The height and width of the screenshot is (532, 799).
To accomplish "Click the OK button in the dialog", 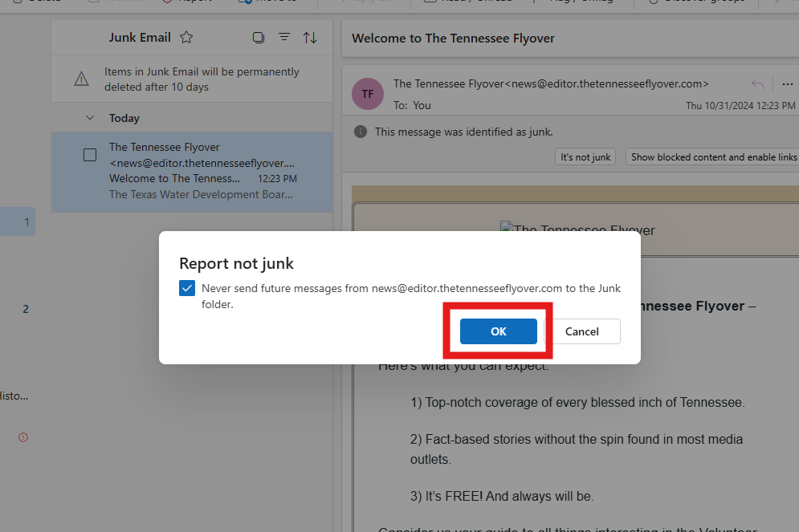I will [x=499, y=331].
